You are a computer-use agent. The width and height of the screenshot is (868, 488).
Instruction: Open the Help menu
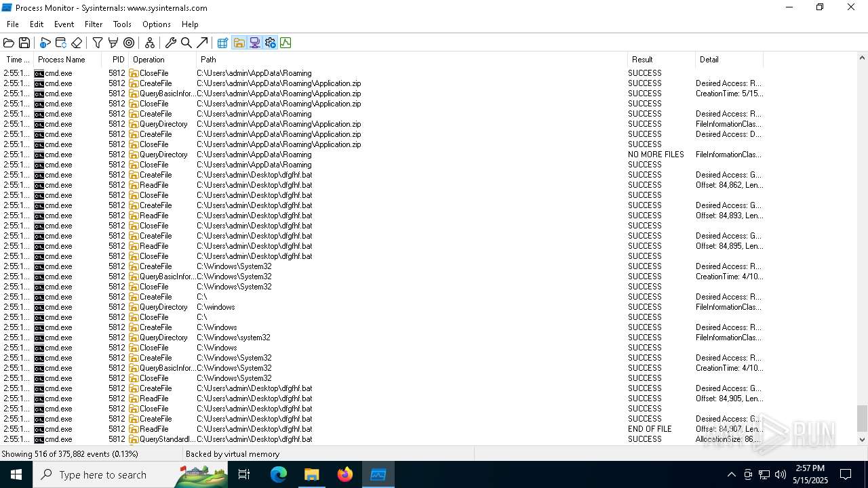190,24
